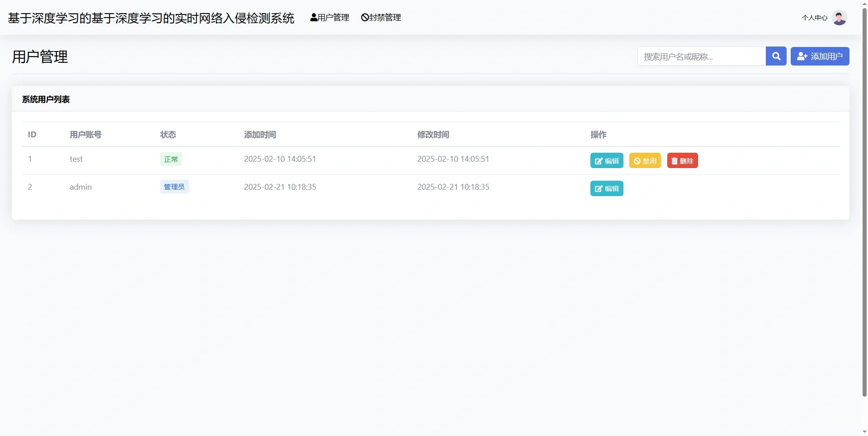Click the edit pencil icon for user admin
868x436 pixels.
[599, 188]
